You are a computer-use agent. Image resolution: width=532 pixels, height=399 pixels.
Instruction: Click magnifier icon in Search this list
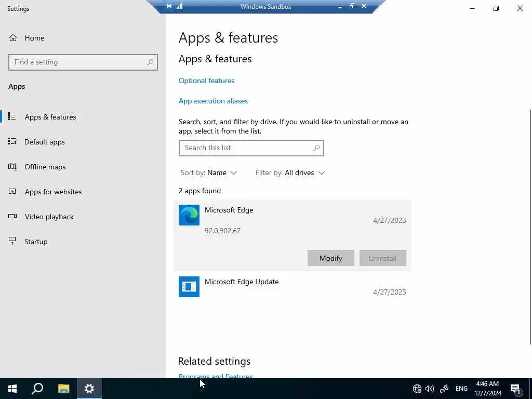[x=316, y=148]
